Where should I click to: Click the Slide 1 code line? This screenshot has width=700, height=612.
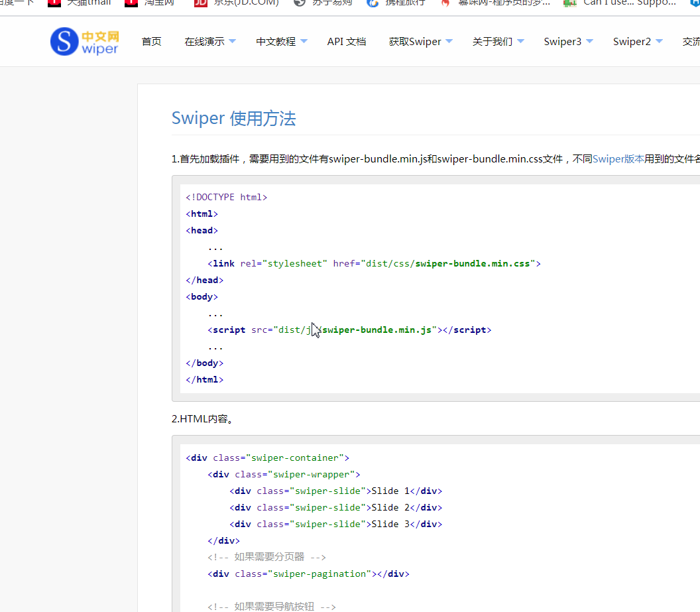335,491
